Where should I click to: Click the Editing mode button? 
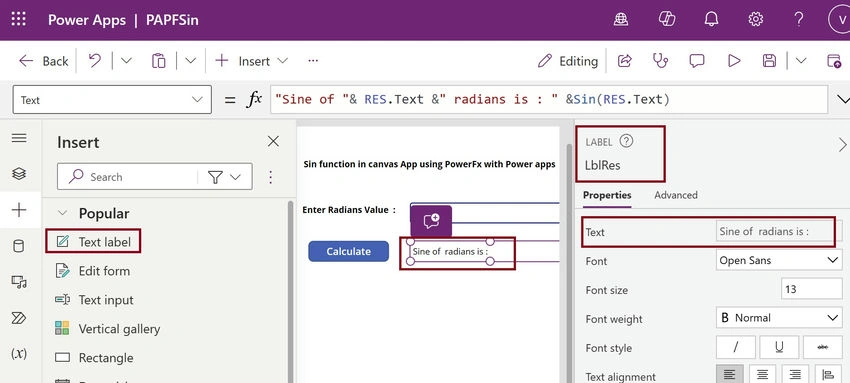(x=568, y=61)
